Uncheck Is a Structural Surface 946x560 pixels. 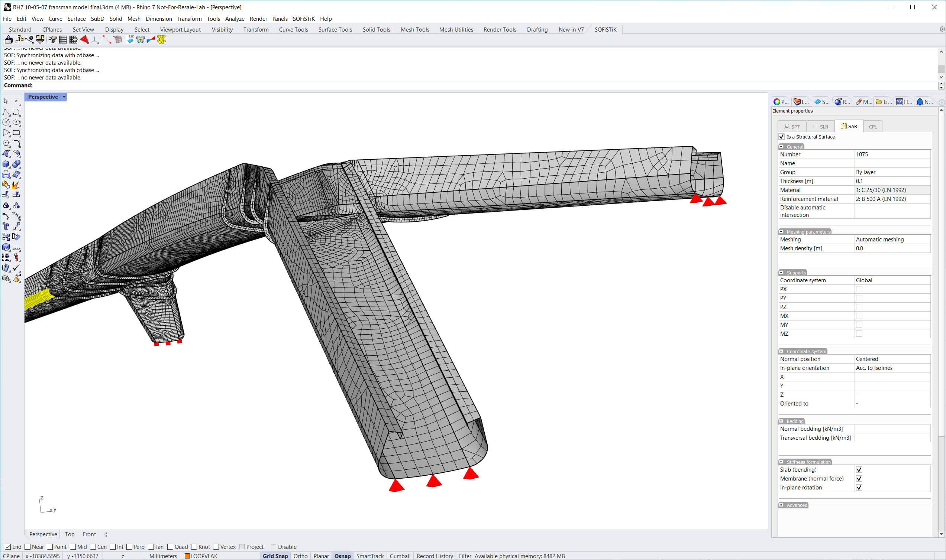coord(782,137)
